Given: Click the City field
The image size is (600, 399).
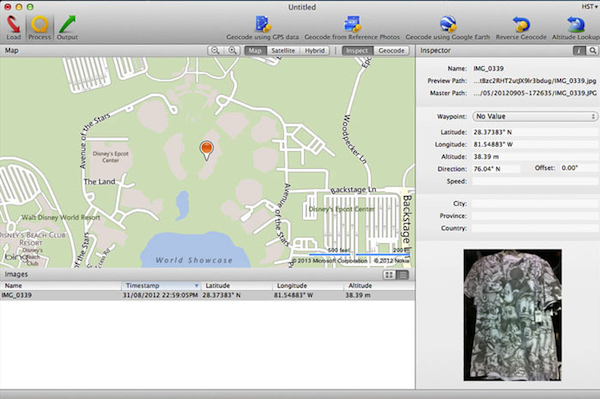Looking at the screenshot, I should click(535, 204).
